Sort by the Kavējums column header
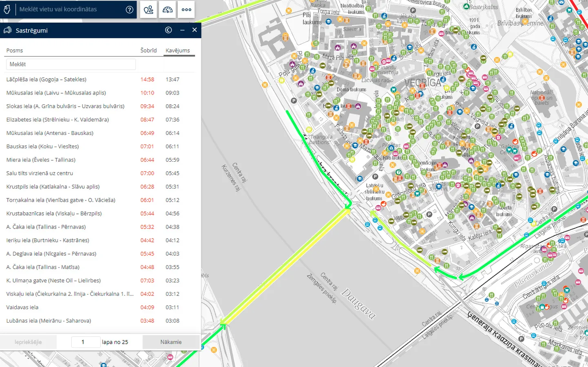This screenshot has height=367, width=588. point(178,51)
